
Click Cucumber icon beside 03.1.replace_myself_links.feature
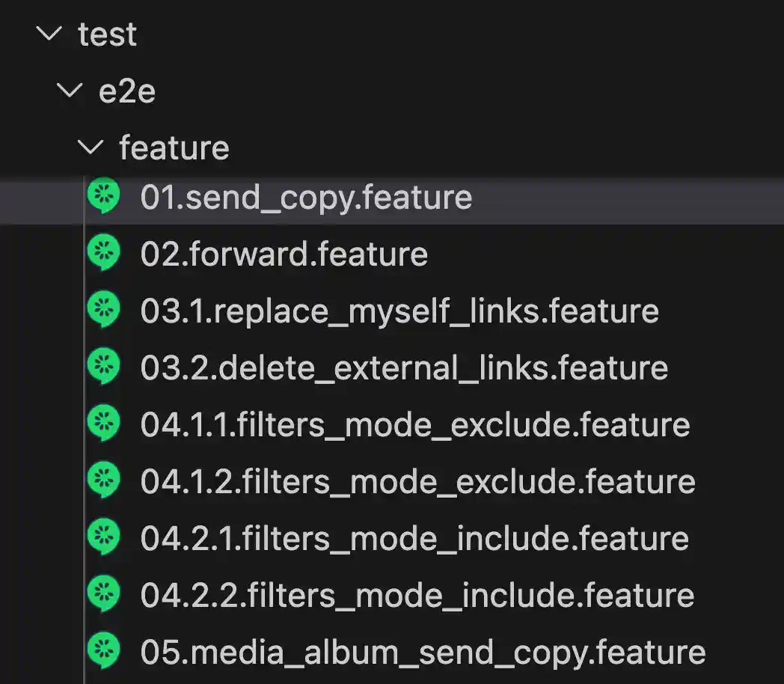pyautogui.click(x=104, y=310)
